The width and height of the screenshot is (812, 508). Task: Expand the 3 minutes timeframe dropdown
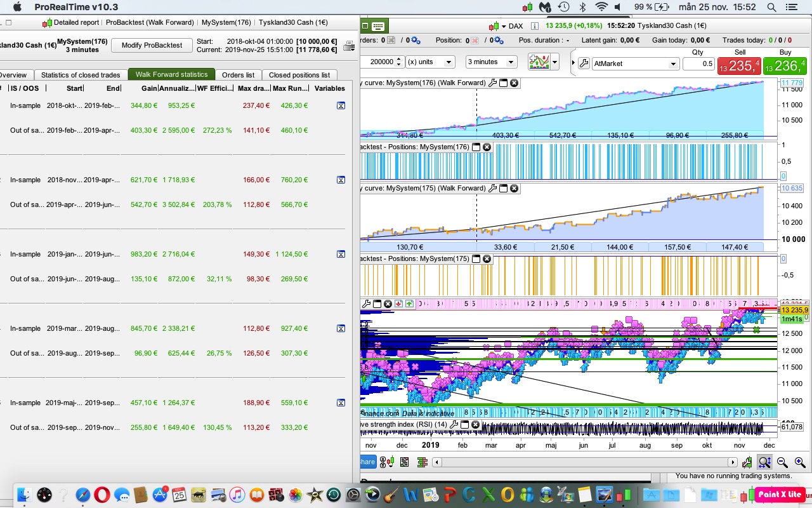pos(490,62)
